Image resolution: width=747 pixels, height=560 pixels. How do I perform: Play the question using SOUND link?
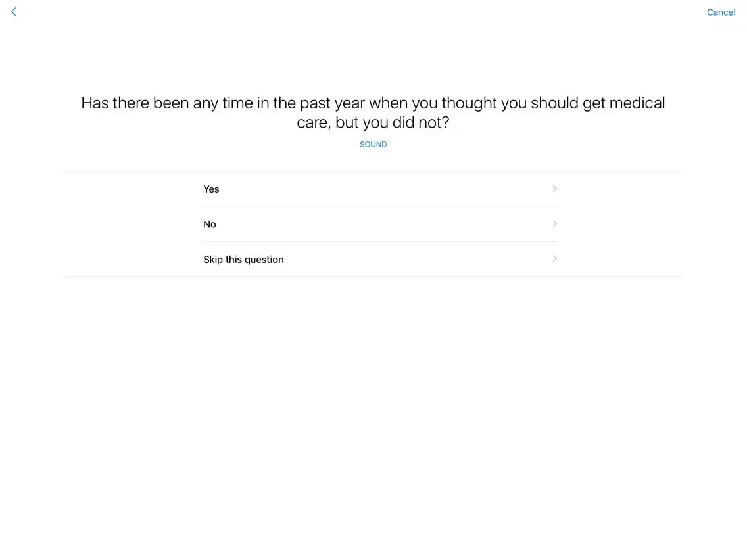point(373,145)
